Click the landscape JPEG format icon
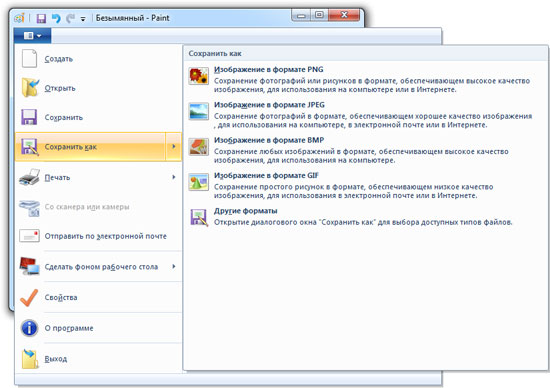 coord(199,111)
